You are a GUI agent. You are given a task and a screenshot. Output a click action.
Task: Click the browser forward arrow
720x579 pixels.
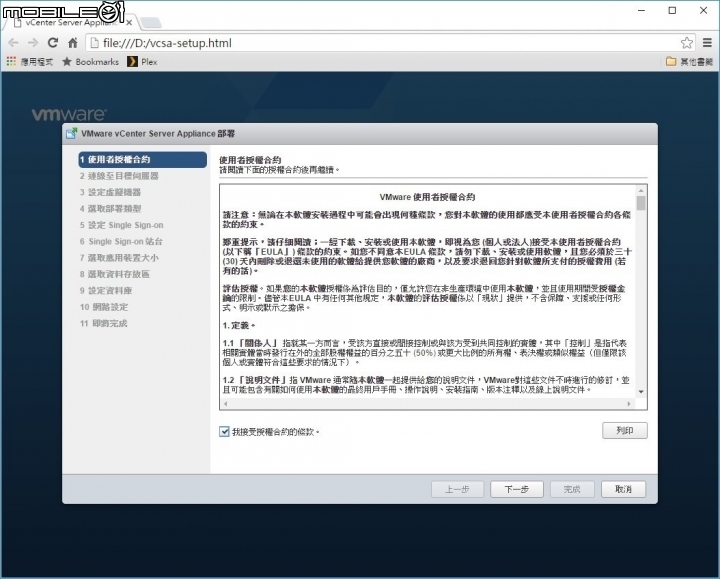point(33,43)
